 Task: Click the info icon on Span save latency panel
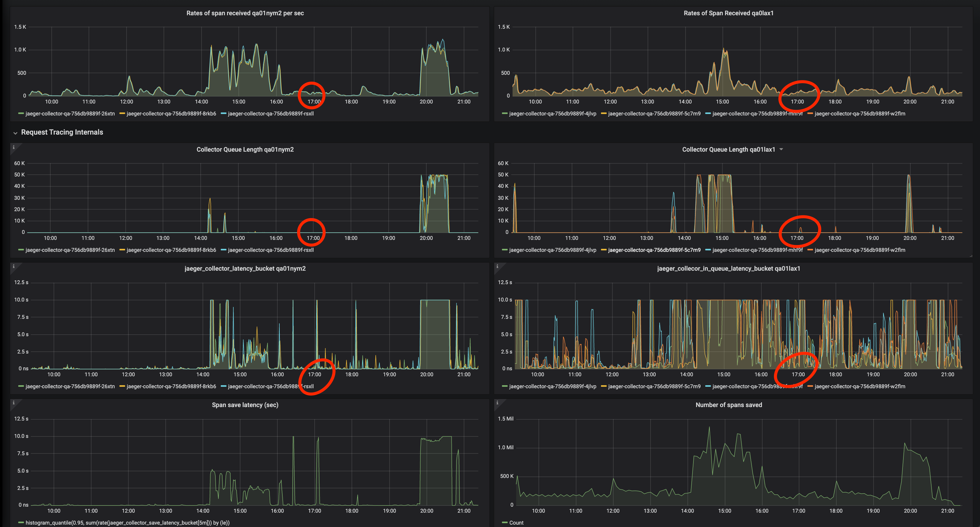point(14,403)
